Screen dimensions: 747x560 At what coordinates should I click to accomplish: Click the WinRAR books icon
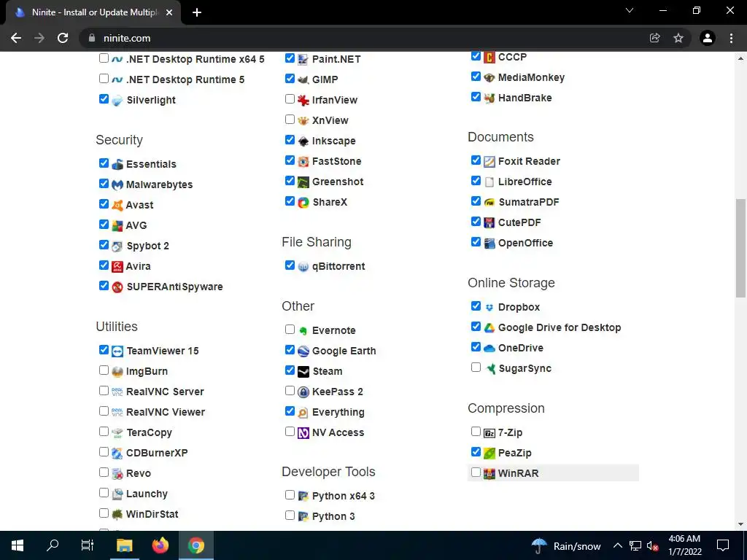[489, 474]
